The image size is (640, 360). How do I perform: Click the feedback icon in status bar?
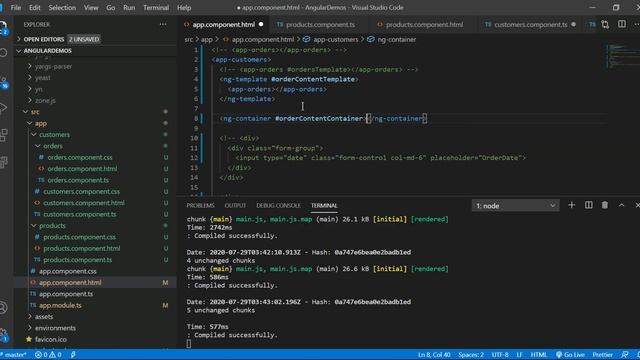point(624,355)
